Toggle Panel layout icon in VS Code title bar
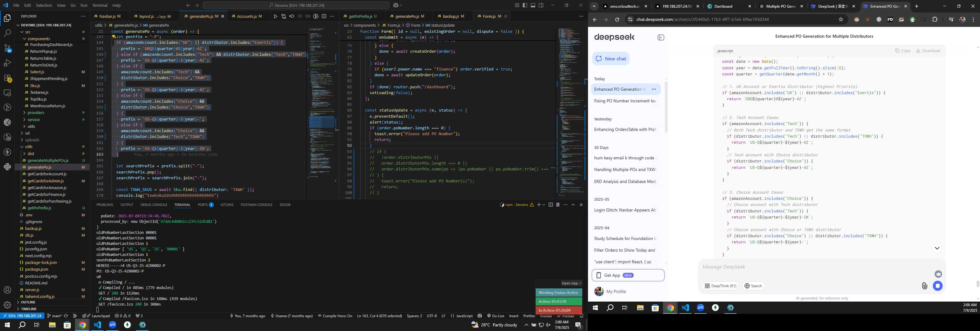The image size is (980, 331). [x=533, y=5]
